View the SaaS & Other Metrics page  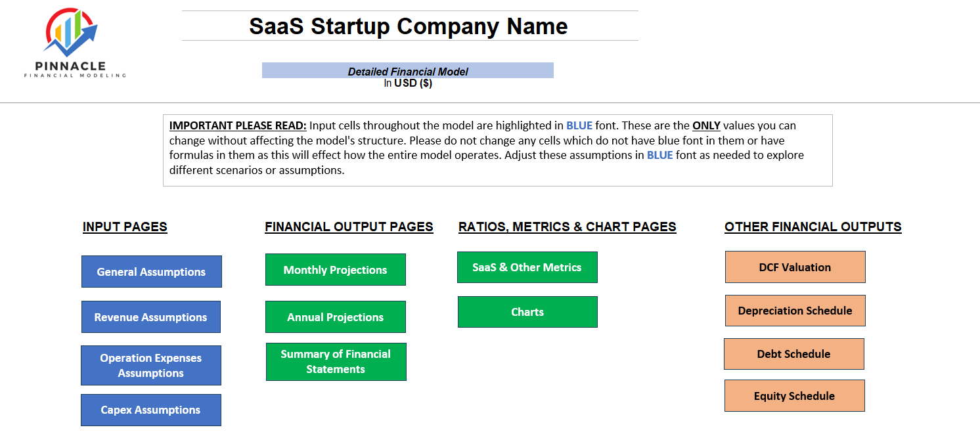[527, 267]
